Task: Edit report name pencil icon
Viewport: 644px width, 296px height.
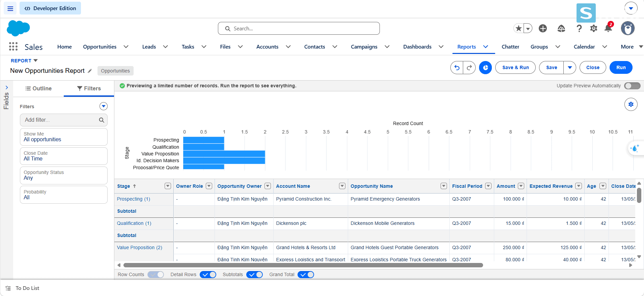Action: [90, 71]
